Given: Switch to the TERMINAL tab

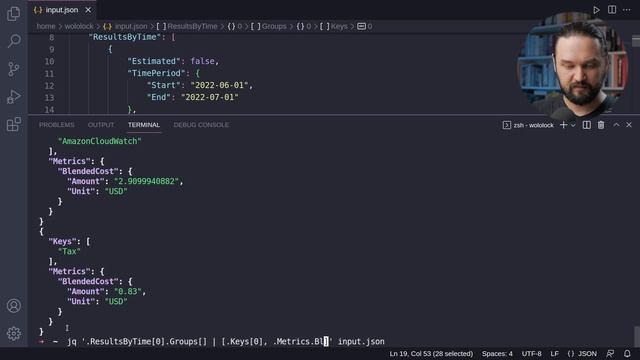Looking at the screenshot, I should coord(144,125).
